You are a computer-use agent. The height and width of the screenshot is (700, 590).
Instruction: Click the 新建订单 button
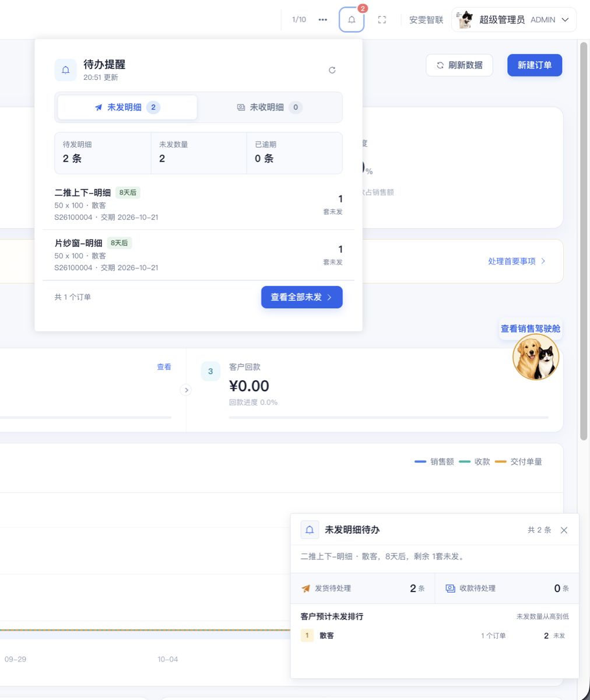pyautogui.click(x=535, y=65)
